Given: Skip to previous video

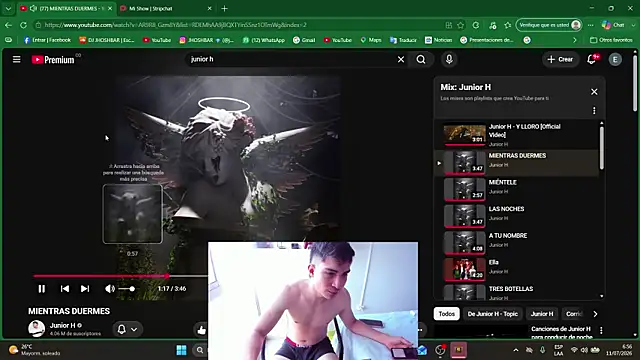Looking at the screenshot, I should click(64, 289).
